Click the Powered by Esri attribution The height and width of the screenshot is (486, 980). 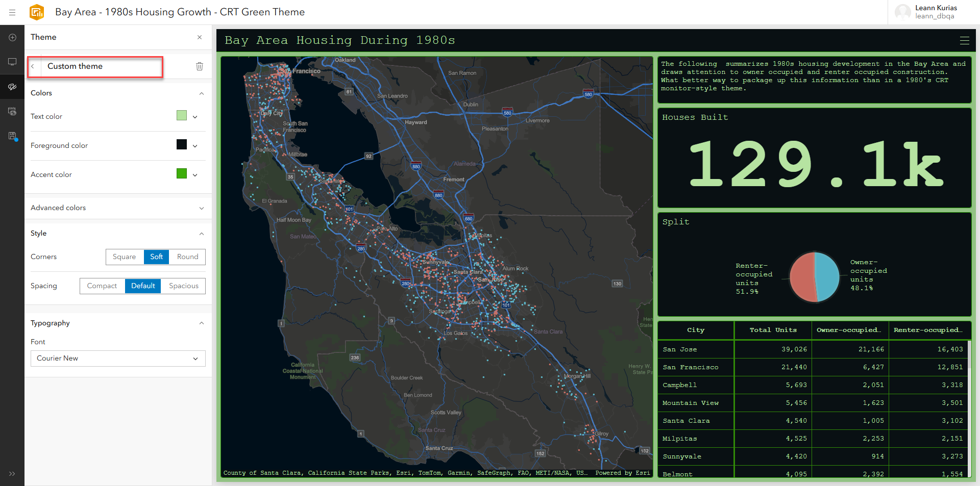622,473
